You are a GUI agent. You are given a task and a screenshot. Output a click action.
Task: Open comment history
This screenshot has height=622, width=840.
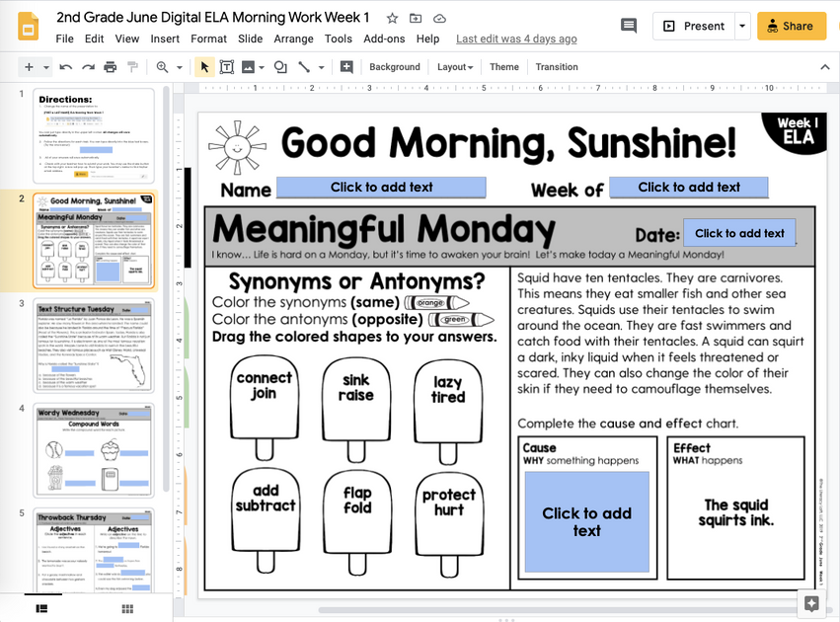(629, 26)
